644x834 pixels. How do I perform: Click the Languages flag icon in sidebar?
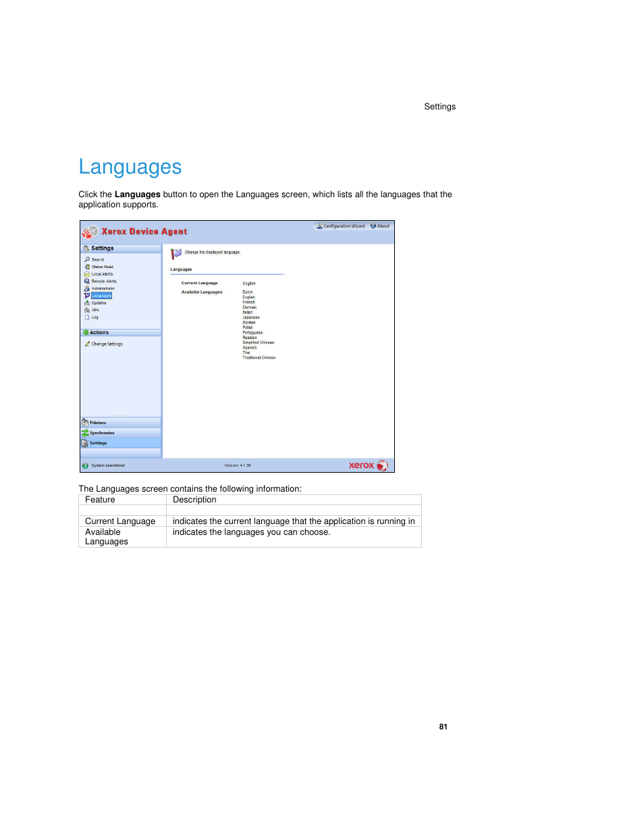(x=87, y=296)
